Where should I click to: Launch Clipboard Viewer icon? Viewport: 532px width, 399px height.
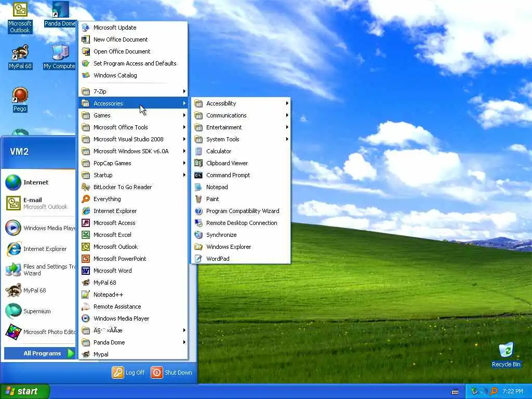(199, 163)
